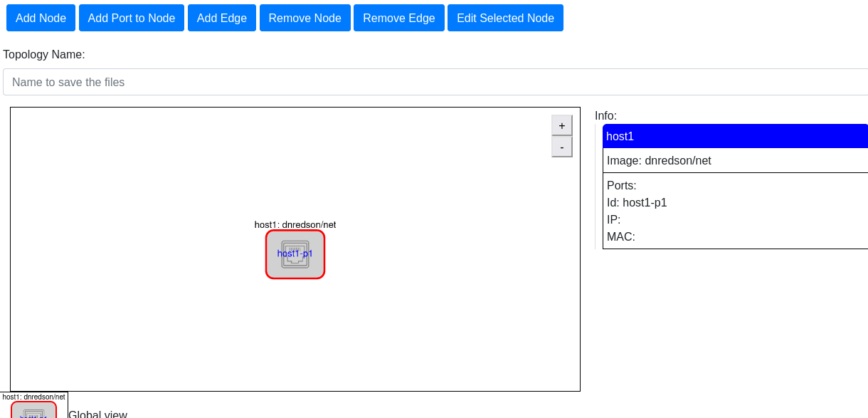Select the IP: line in port details
Screen dimensions: 868x418
[x=613, y=220]
